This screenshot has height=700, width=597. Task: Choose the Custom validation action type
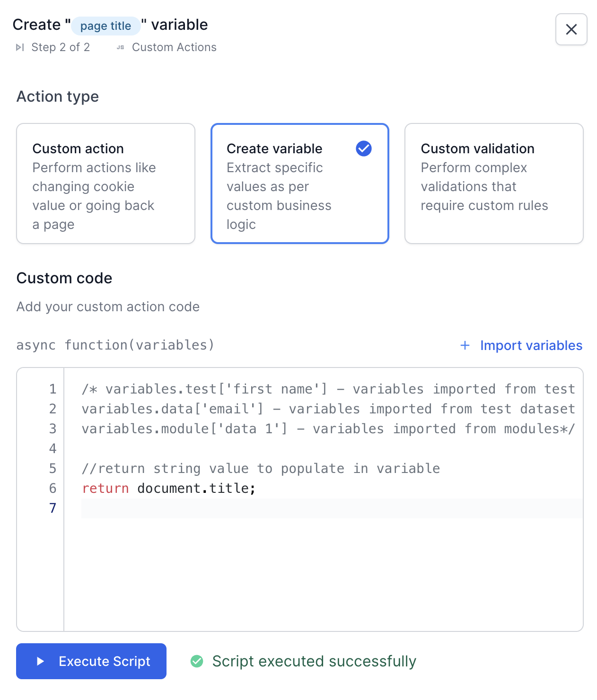click(493, 184)
